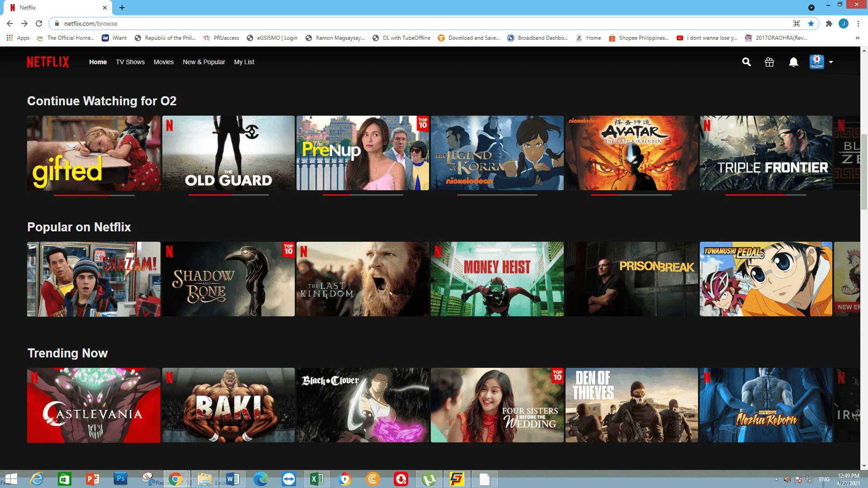Open the Nezha Reborn card
This screenshot has width=868, height=488.
[x=766, y=405]
